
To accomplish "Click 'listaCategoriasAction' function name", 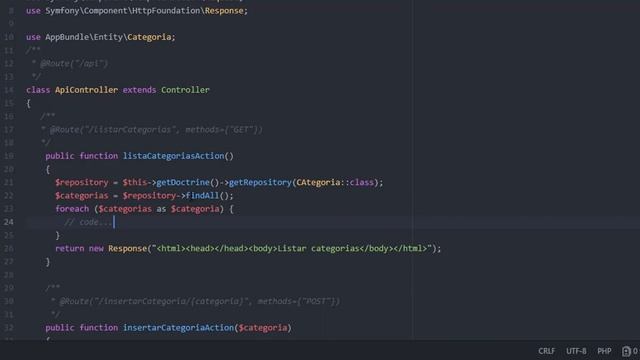I will (x=173, y=156).
